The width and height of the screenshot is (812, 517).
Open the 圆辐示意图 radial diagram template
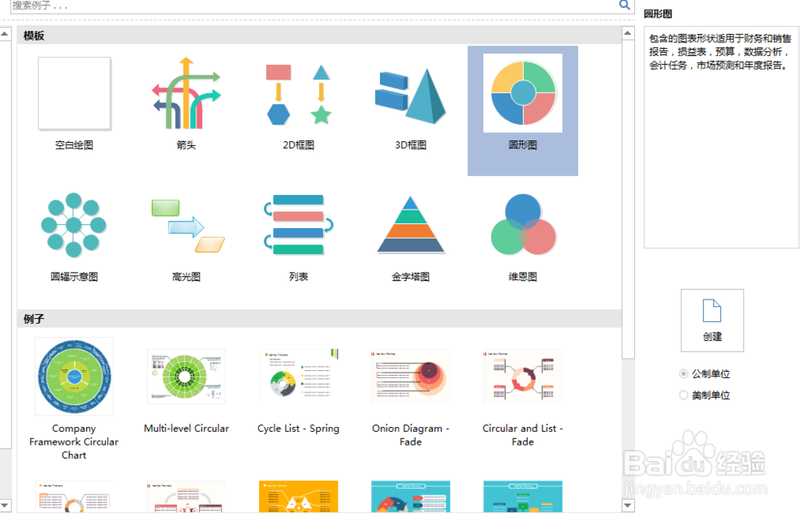pyautogui.click(x=74, y=225)
